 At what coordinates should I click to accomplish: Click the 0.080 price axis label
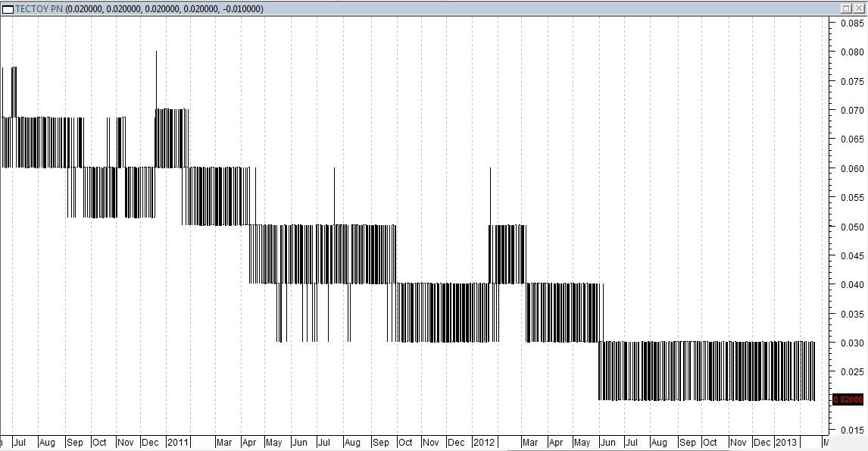(852, 52)
